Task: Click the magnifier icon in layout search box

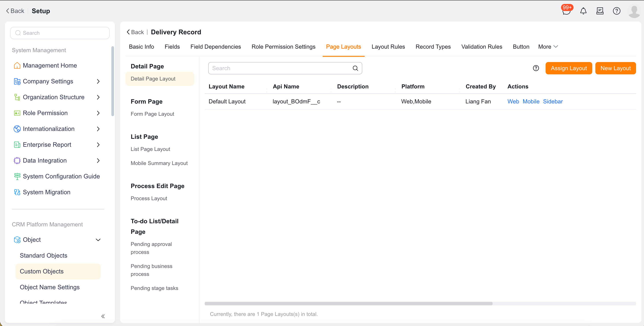Action: (x=355, y=68)
